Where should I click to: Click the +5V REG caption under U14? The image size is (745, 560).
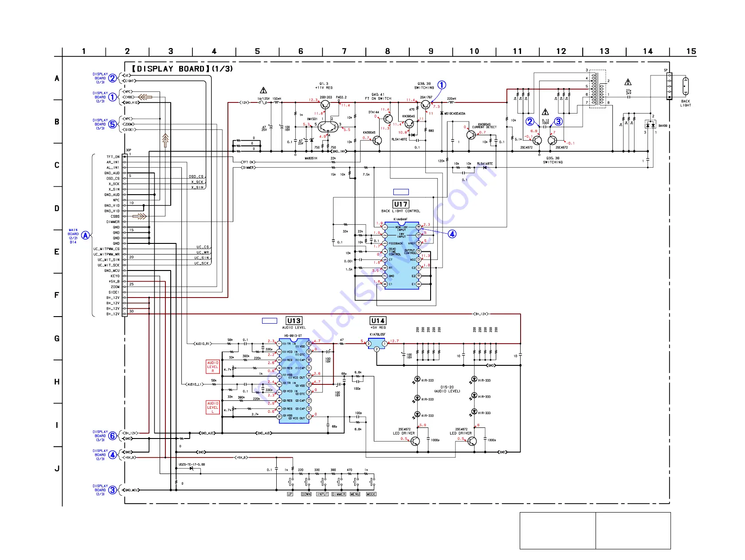[378, 328]
